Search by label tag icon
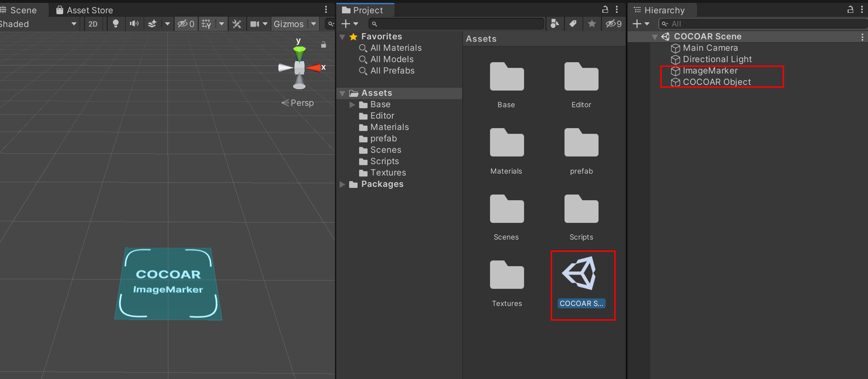Screen dimensions: 868x379 tap(573, 24)
